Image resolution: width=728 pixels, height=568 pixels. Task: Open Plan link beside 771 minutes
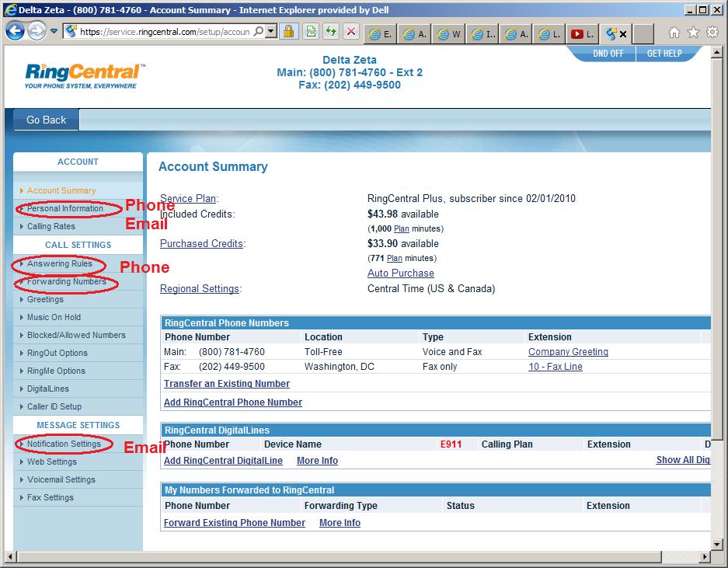(x=394, y=258)
